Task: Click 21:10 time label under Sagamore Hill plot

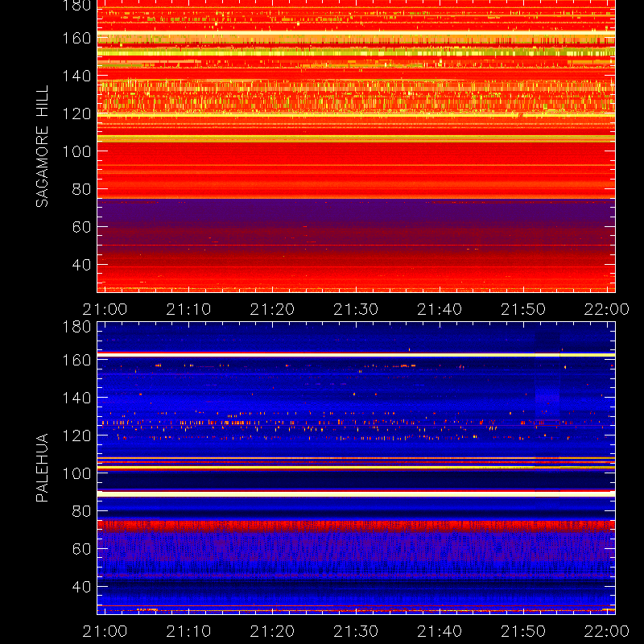Action: (x=188, y=309)
